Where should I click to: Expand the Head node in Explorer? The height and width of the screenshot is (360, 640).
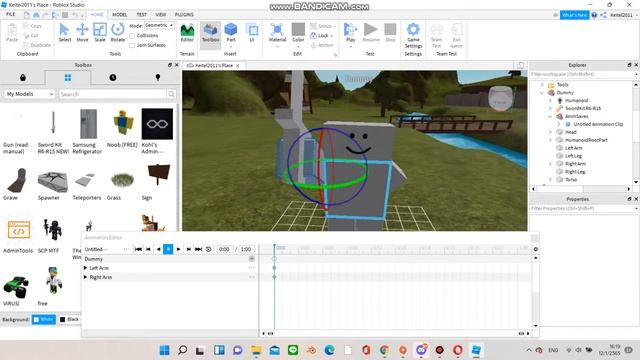pos(550,132)
